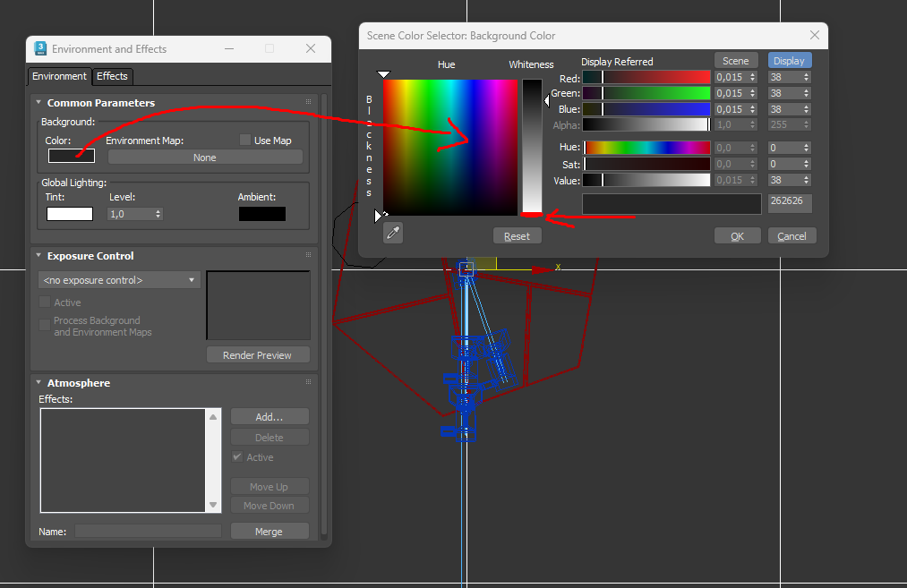
Task: Open the black Ambient color swatch
Action: (x=262, y=214)
